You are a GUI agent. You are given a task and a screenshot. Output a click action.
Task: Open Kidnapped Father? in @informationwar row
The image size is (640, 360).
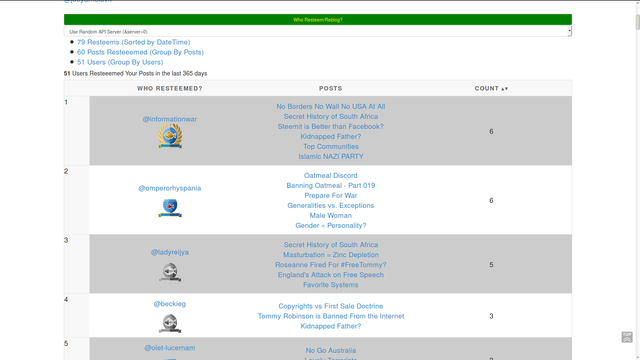pyautogui.click(x=331, y=136)
